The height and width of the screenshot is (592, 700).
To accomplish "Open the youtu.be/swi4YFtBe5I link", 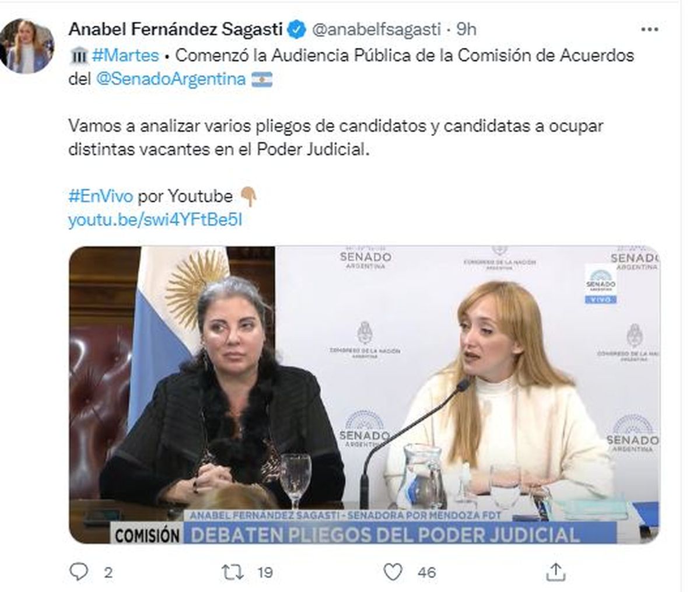I will (155, 220).
